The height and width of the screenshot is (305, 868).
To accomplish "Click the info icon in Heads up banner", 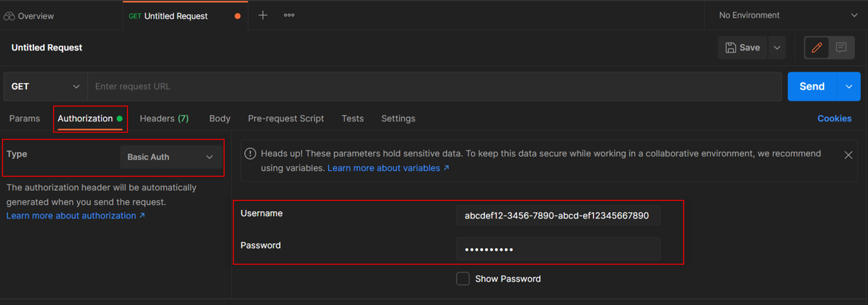I will [x=250, y=153].
